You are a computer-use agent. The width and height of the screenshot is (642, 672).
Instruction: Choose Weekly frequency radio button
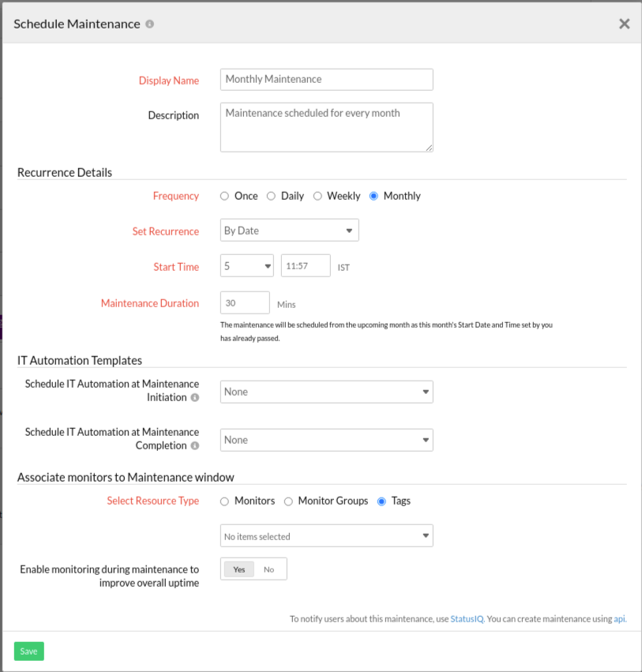(x=317, y=196)
